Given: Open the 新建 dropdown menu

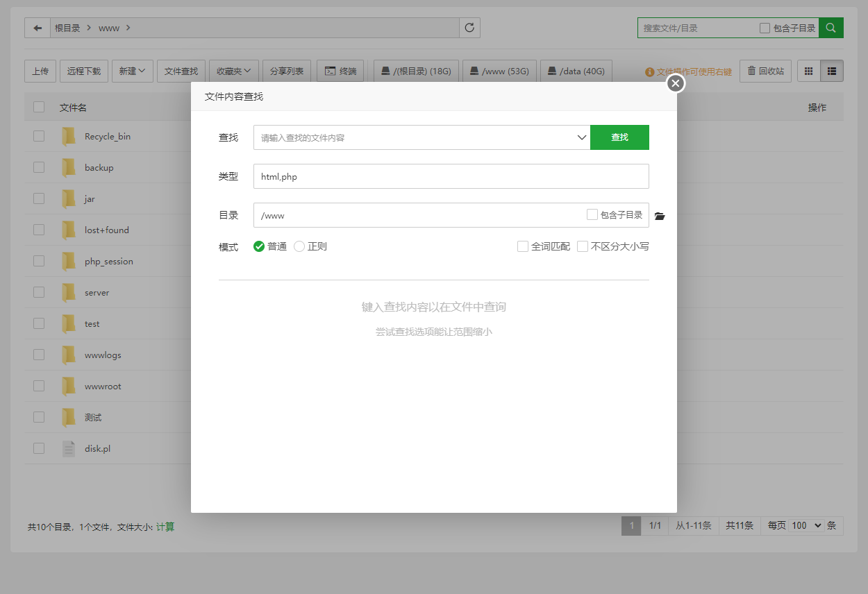Looking at the screenshot, I should pyautogui.click(x=132, y=70).
